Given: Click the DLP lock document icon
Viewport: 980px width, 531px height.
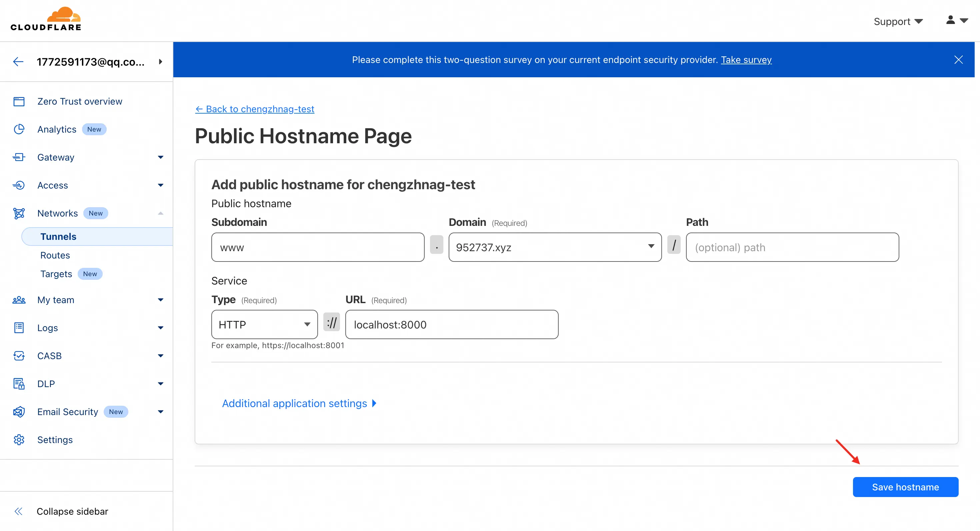Looking at the screenshot, I should click(x=19, y=384).
